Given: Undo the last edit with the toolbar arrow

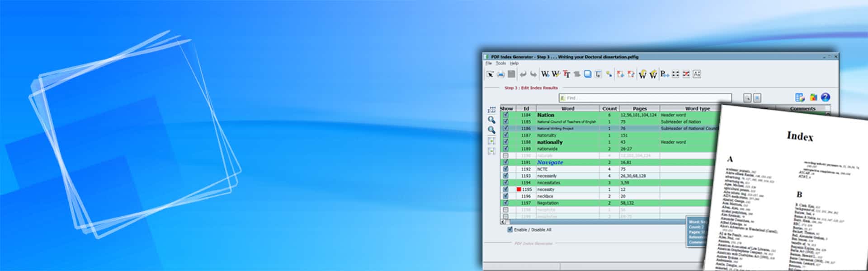Looking at the screenshot, I should point(523,74).
